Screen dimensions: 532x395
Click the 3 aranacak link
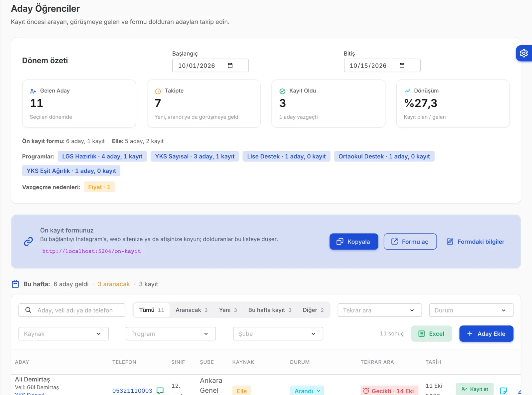tap(114, 284)
